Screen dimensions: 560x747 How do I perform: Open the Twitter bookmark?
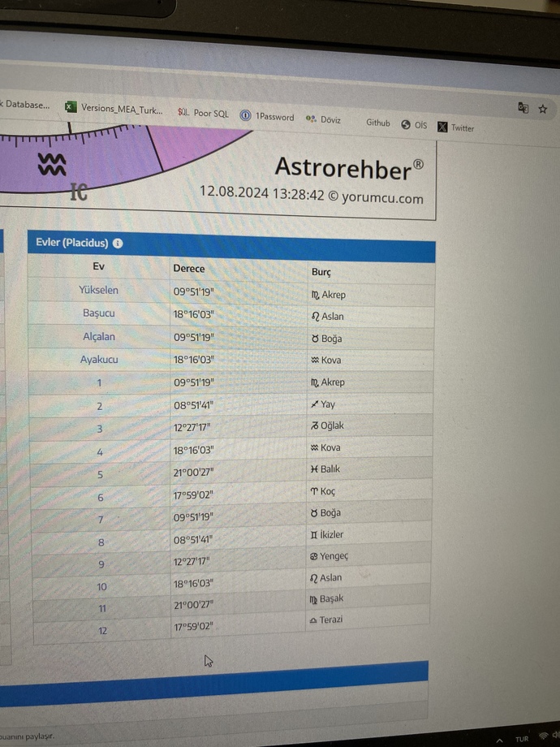(456, 127)
